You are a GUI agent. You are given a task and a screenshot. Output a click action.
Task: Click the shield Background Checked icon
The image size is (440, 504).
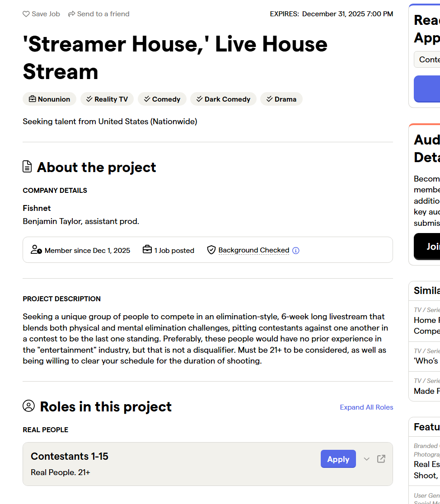tap(211, 250)
